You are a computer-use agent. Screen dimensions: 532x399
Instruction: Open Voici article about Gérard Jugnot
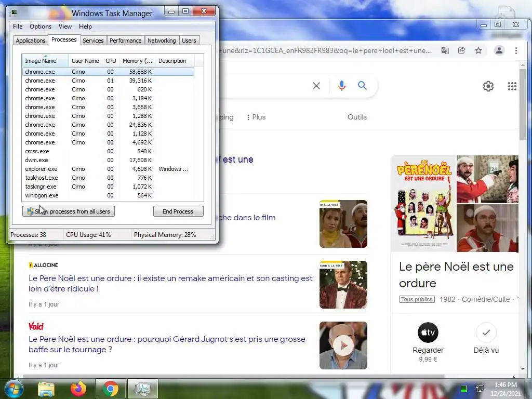(x=167, y=344)
